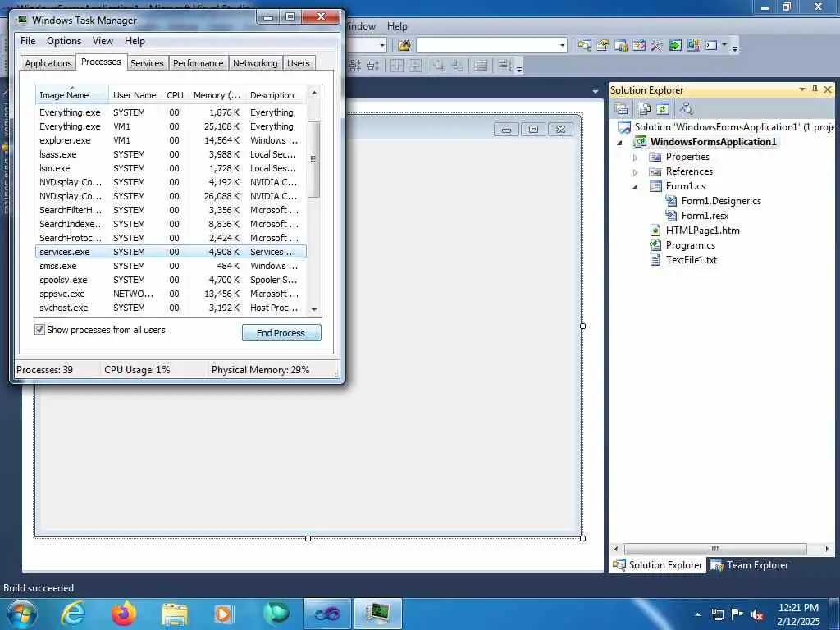Open Task Manager View menu
The image size is (840, 630).
(x=103, y=41)
